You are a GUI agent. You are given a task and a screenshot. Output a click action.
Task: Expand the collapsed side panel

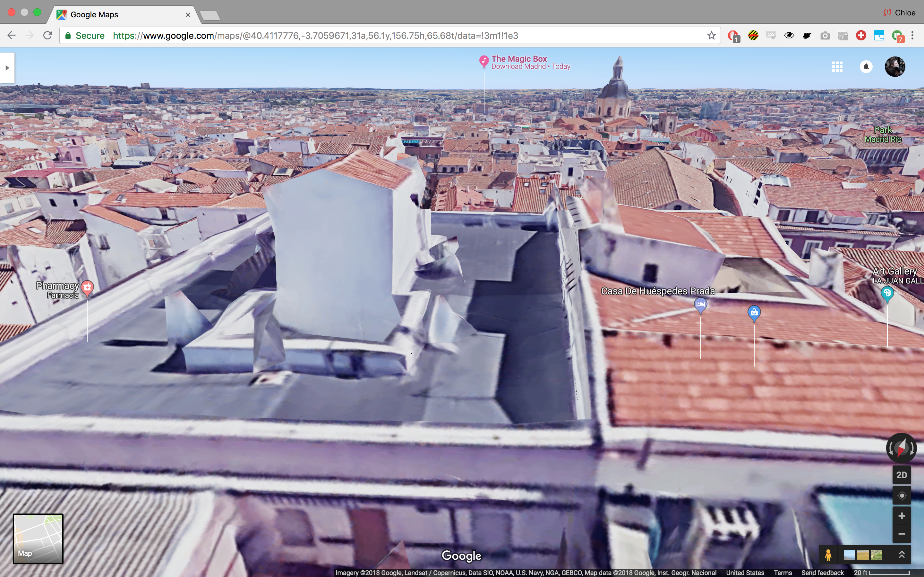click(7, 68)
